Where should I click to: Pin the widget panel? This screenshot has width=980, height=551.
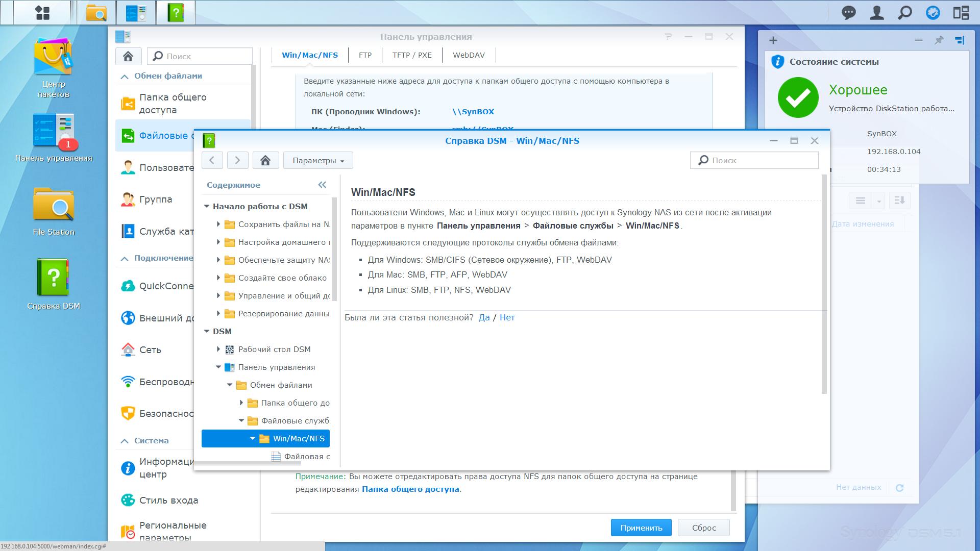coord(939,40)
